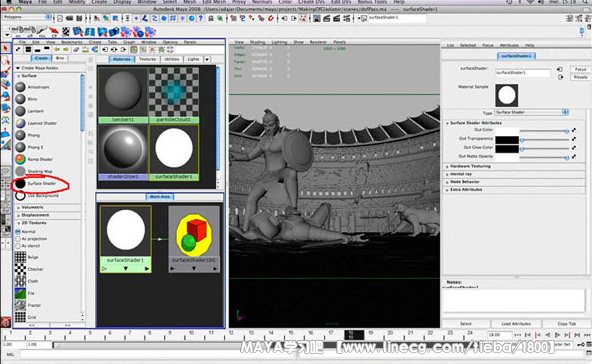This screenshot has width=592, height=364.
Task: Map a texture to Out Transparency
Action: click(x=574, y=139)
